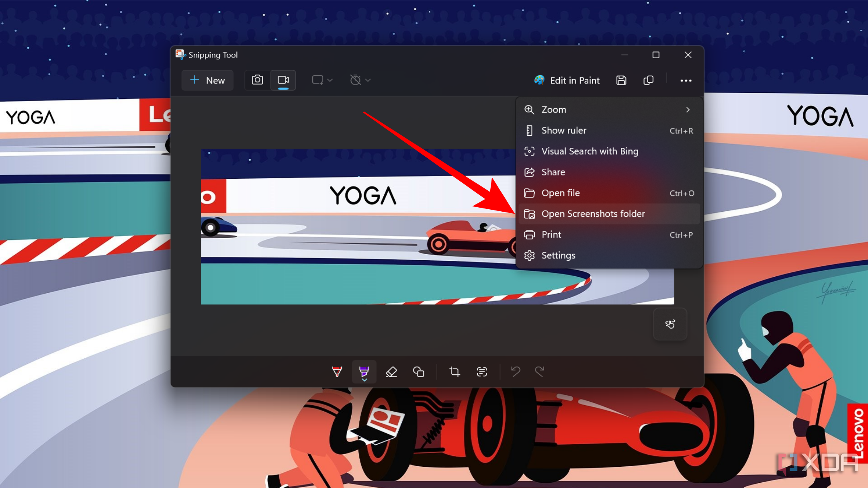Click the Undo last action

(x=515, y=372)
